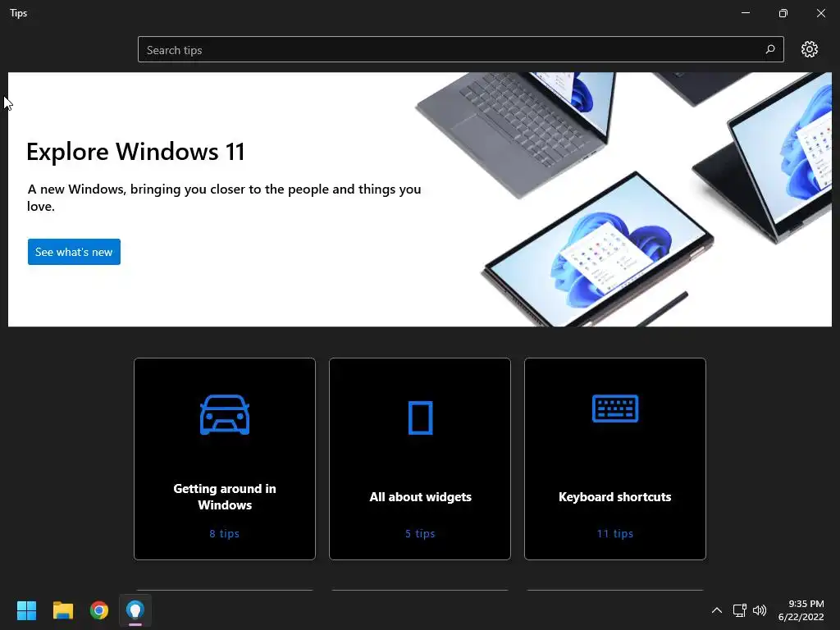840x630 pixels.
Task: Click See what's new button
Action: pos(74,252)
